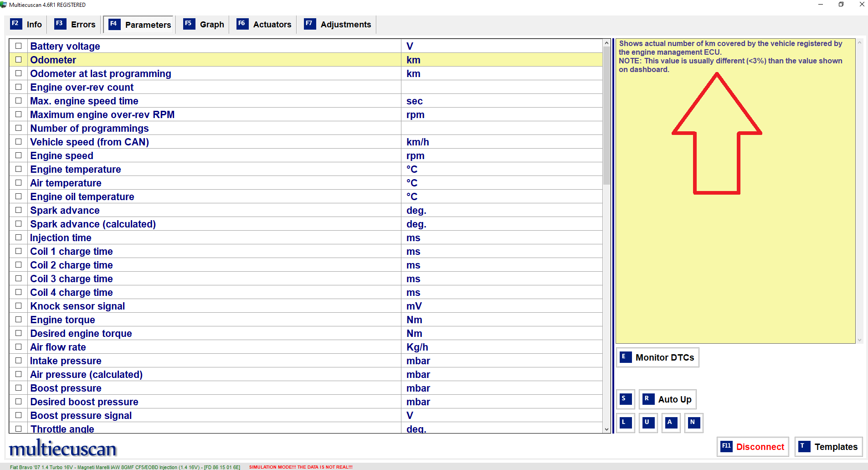Viewport: 868px width, 470px height.
Task: Open the Templates button
Action: click(829, 447)
